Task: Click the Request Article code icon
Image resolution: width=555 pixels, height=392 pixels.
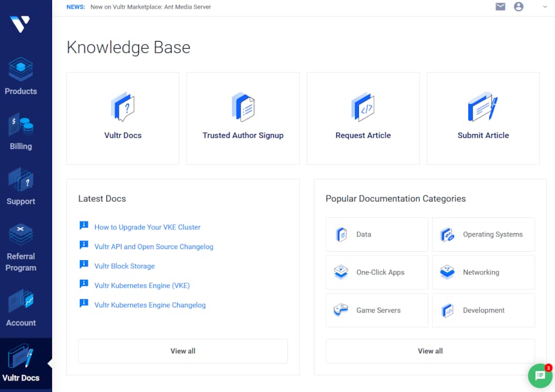Action: pos(363,106)
